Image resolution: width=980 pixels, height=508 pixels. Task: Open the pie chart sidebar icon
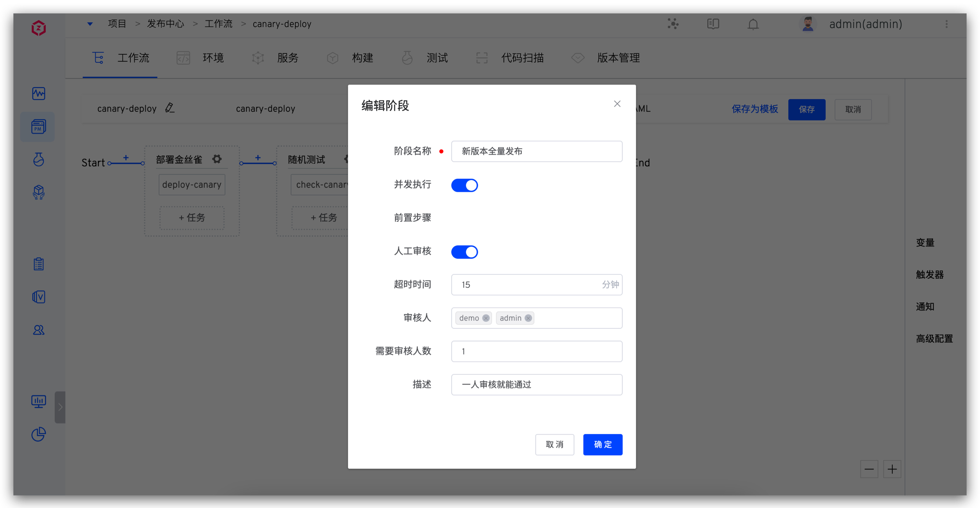(x=38, y=434)
